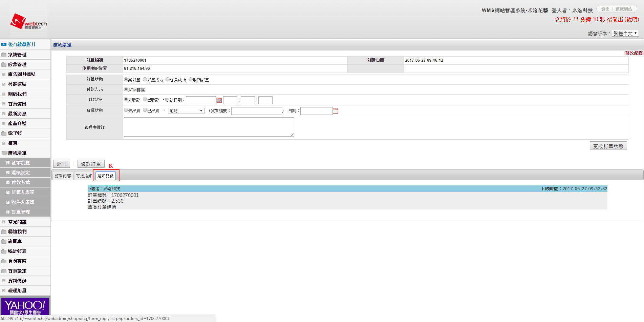Click the folder icon beside 統計報表
644x322 pixels.
click(x=4, y=251)
